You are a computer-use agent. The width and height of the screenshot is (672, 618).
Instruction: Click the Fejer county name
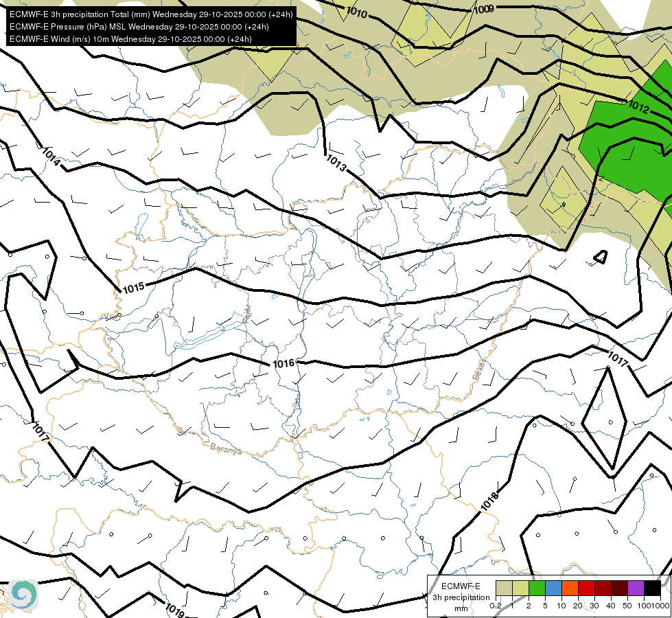point(247,314)
